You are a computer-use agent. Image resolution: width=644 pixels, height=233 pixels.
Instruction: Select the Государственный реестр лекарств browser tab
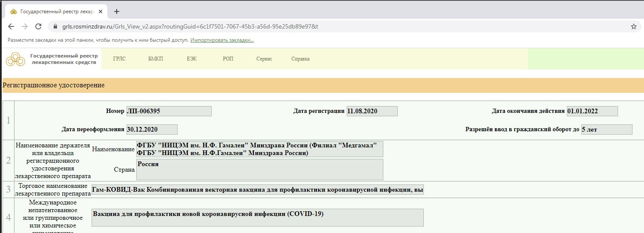pyautogui.click(x=55, y=12)
